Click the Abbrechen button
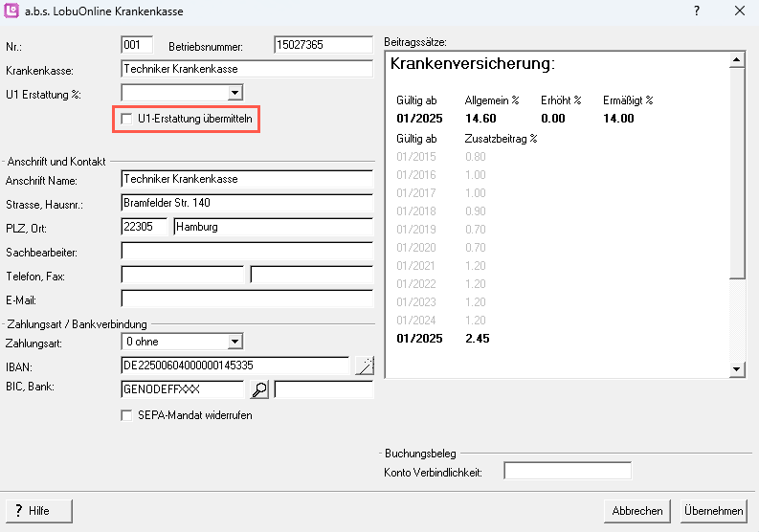The image size is (759, 532). coord(637,511)
